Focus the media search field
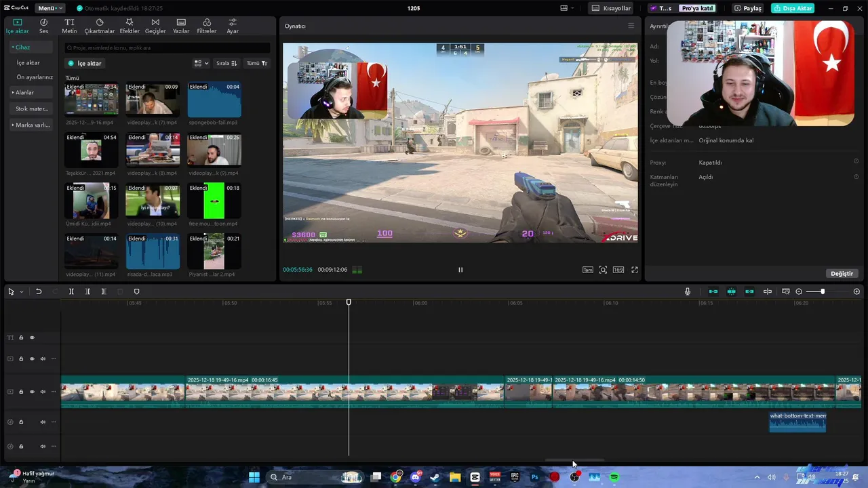This screenshot has height=488, width=868. (167, 48)
